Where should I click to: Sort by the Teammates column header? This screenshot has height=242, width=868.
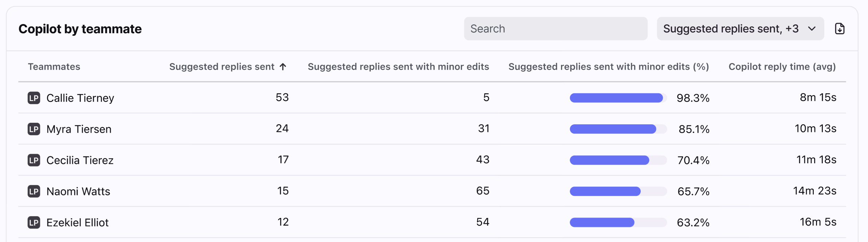pos(54,67)
